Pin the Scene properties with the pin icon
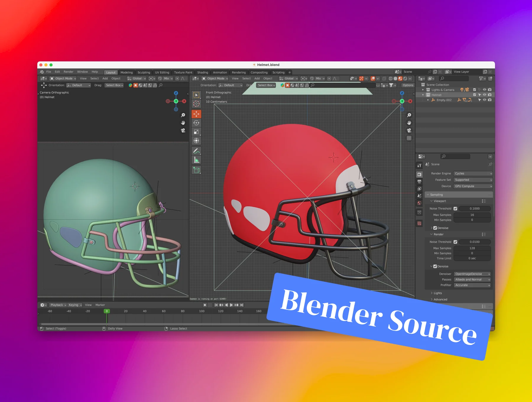Screen dimensions: 532x402 click(490, 164)
